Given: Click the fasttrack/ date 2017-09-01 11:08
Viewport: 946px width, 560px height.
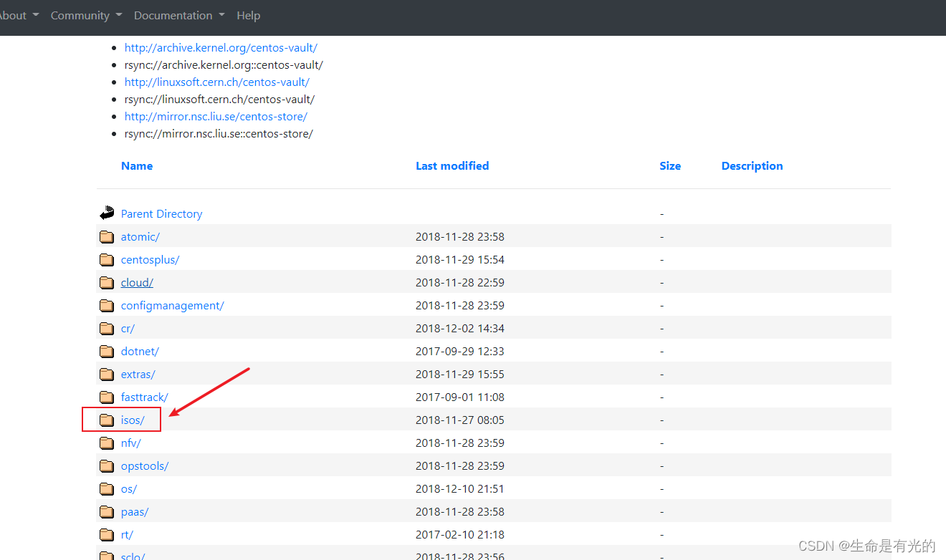Looking at the screenshot, I should click(x=460, y=397).
